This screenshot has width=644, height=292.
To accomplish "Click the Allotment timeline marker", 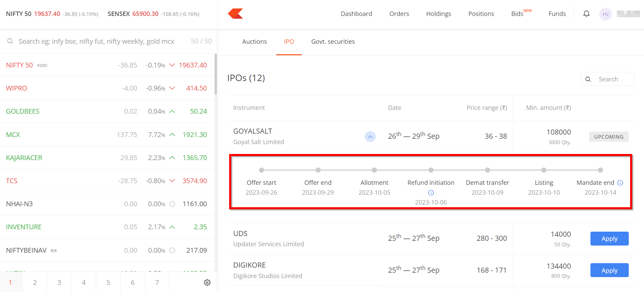I will (374, 170).
